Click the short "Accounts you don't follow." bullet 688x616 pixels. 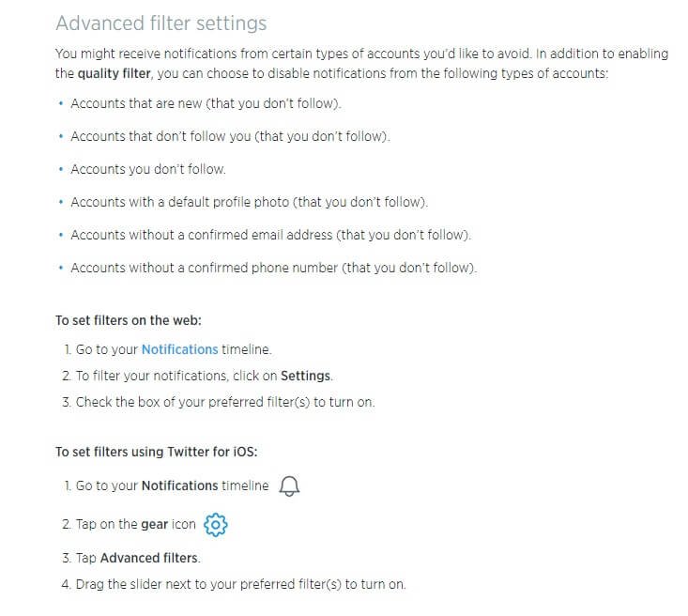(x=148, y=169)
